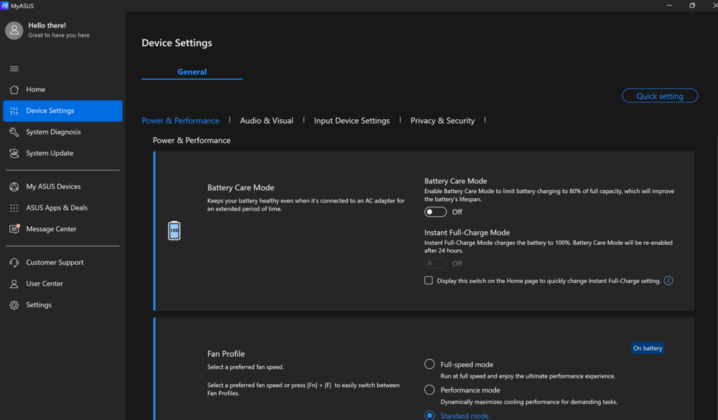Click the info icon beside Instant Full-Charge setting

click(x=669, y=281)
